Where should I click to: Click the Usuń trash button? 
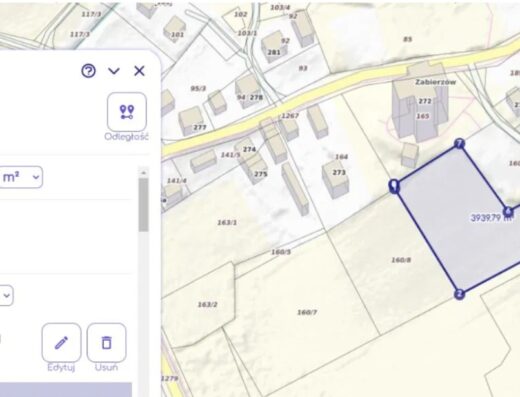106,343
